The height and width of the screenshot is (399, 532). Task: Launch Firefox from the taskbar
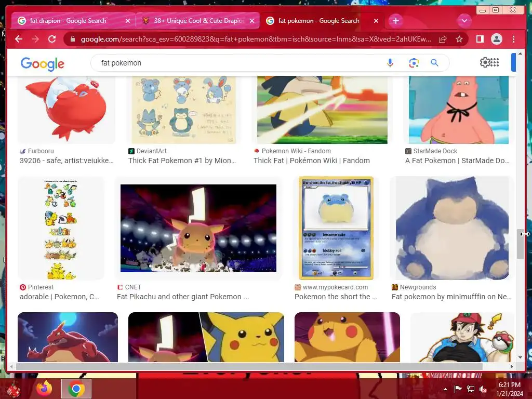click(x=44, y=389)
